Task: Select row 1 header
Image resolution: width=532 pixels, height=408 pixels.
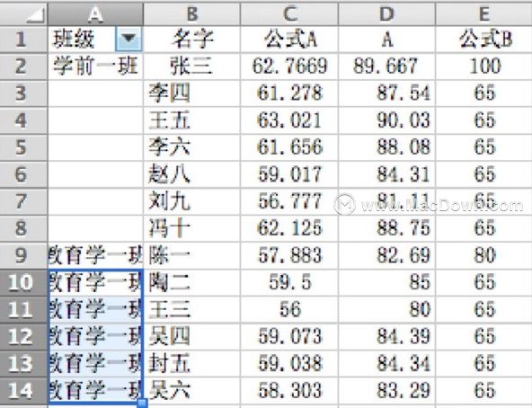Action: [x=23, y=39]
